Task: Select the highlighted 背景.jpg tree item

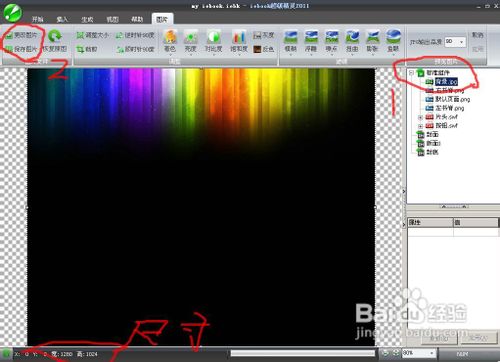Action: point(446,81)
